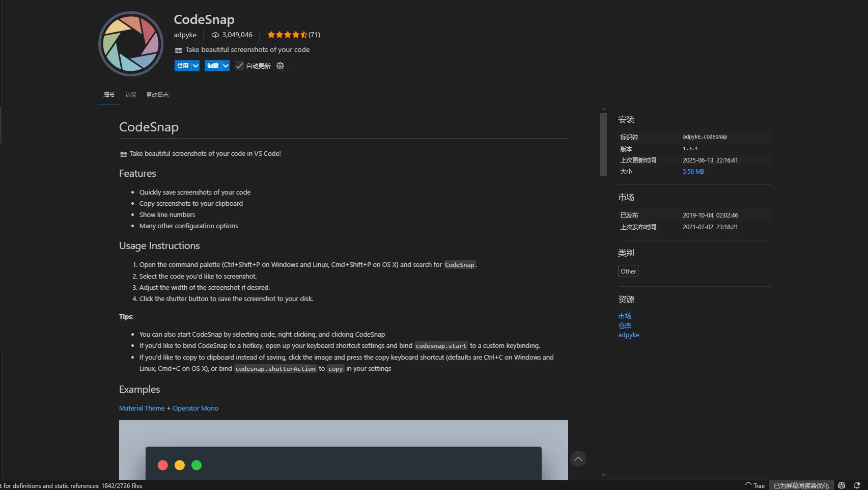
Task: Click the 类别 section heading
Action: [626, 253]
